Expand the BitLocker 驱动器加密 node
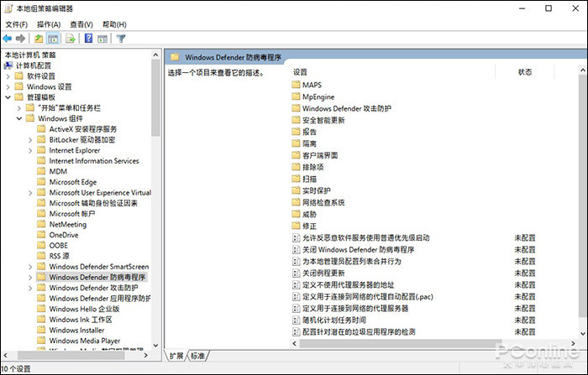This screenshot has height=375, width=588. tap(30, 140)
